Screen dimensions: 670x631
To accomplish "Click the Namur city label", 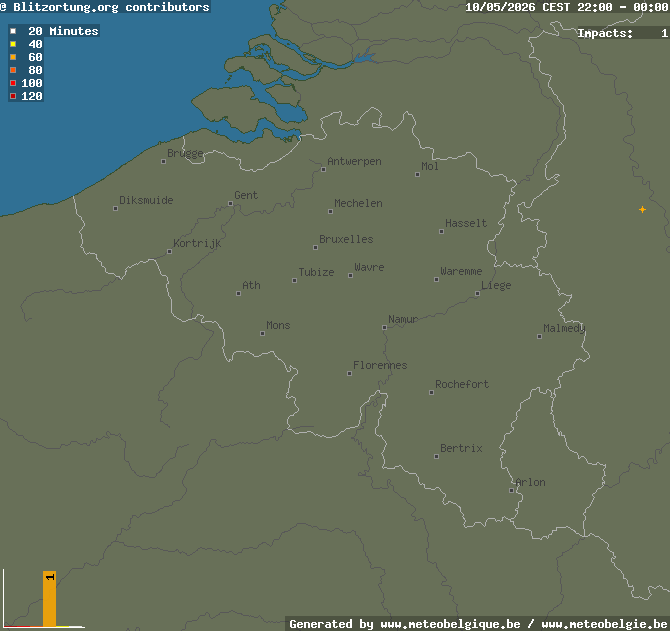I will [x=403, y=320].
